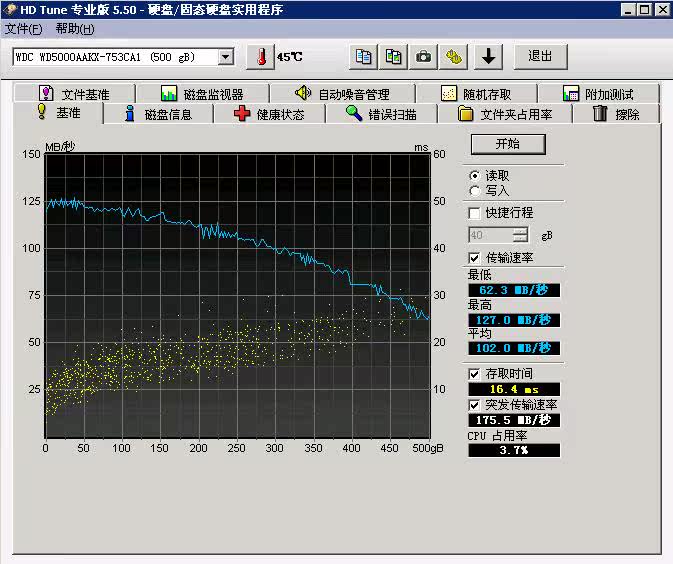Click the burst rate 175.5 MB/秒 value
Image resolution: width=673 pixels, height=564 pixels.
click(x=514, y=420)
